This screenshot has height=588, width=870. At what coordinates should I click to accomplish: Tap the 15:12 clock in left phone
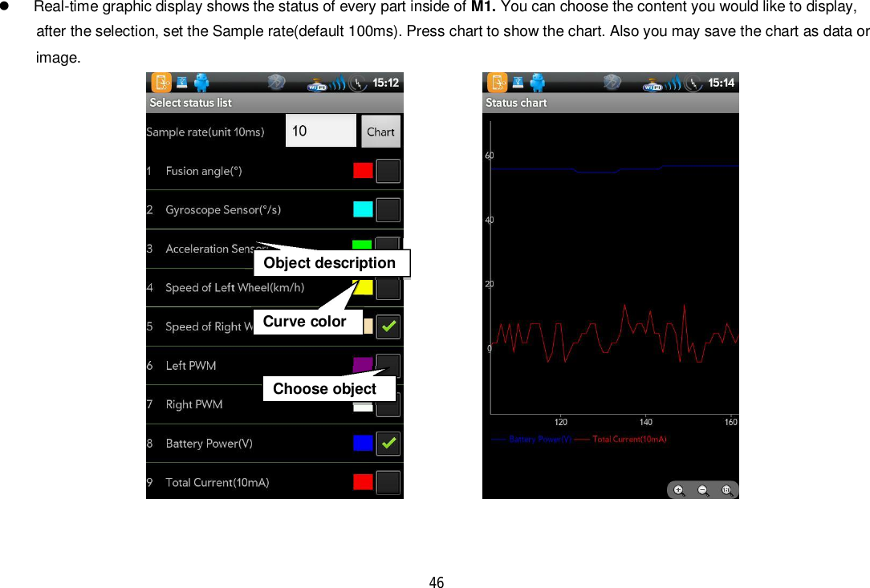pos(385,83)
